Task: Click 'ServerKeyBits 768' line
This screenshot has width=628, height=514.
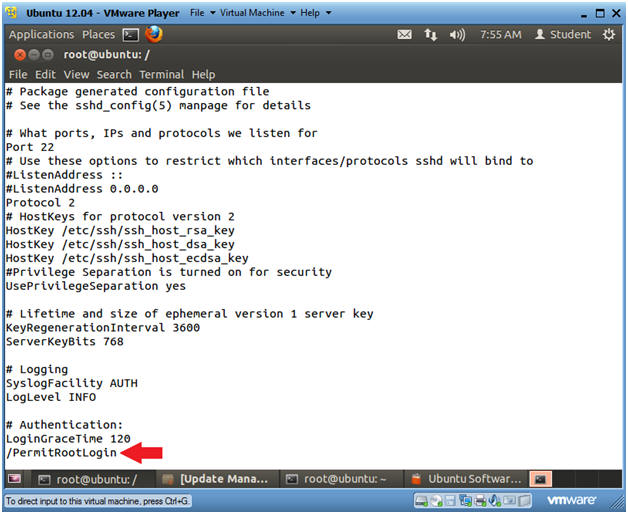Action: 65,342
